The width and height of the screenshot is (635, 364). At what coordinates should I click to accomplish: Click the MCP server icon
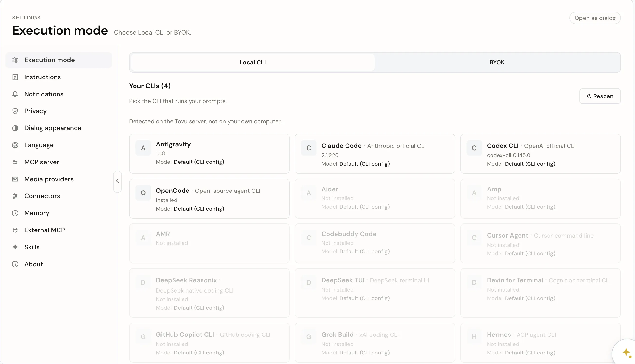tap(15, 162)
